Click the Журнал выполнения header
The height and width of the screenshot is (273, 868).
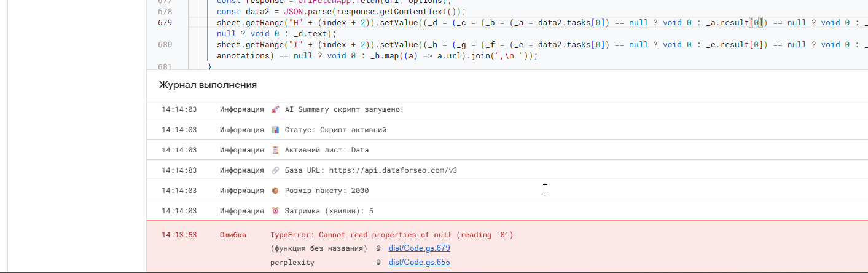(208, 85)
